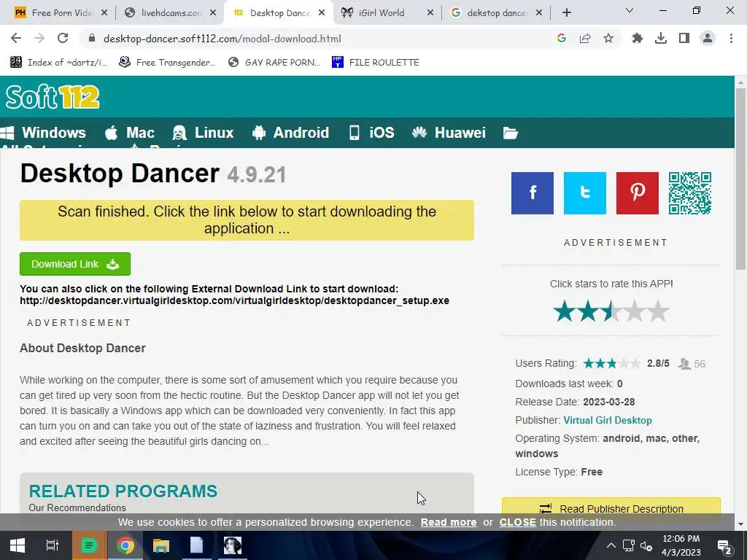Open the Index of ~dartz bookmark
Screen dimensions: 747x560
[58, 63]
